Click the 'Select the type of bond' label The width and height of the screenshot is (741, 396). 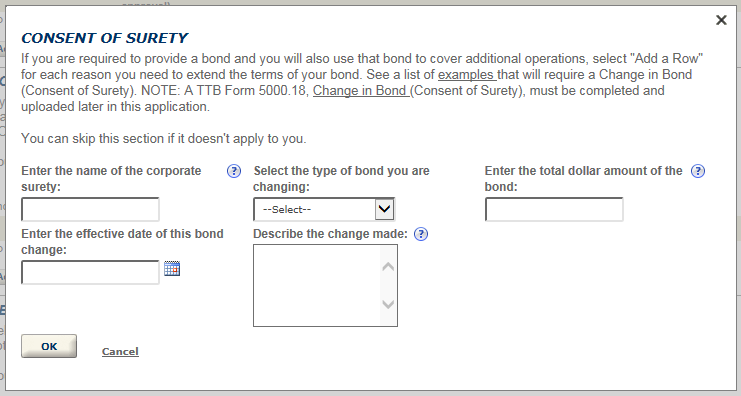click(341, 179)
